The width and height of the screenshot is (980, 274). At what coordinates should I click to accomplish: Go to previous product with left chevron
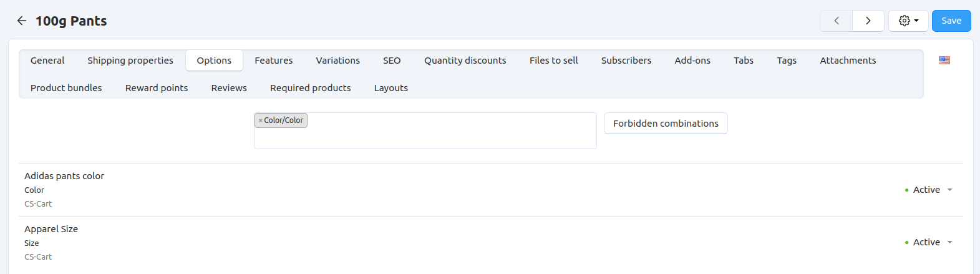(837, 21)
